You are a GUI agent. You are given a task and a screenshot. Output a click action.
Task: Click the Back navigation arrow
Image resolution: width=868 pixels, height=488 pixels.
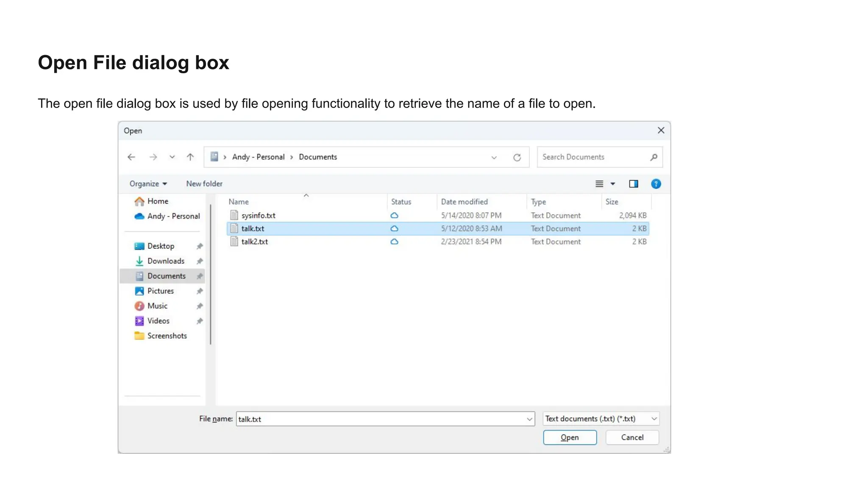(x=131, y=157)
